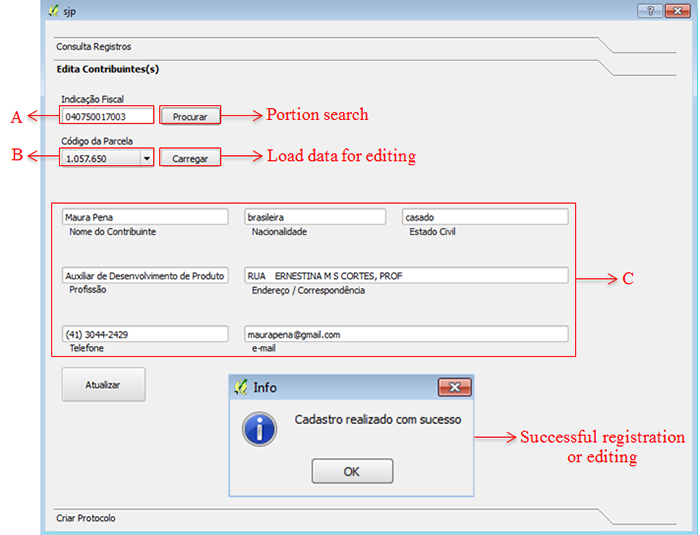
Task: Click the Nacionalidade text field
Action: [x=315, y=217]
